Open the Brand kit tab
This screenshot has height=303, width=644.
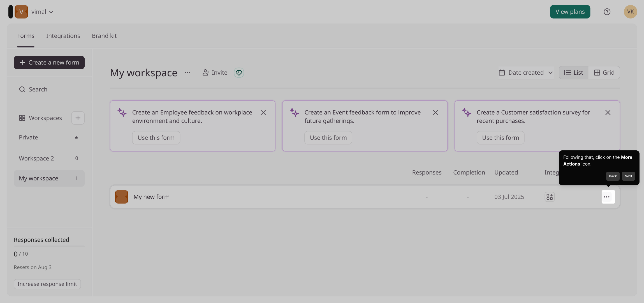coord(104,36)
